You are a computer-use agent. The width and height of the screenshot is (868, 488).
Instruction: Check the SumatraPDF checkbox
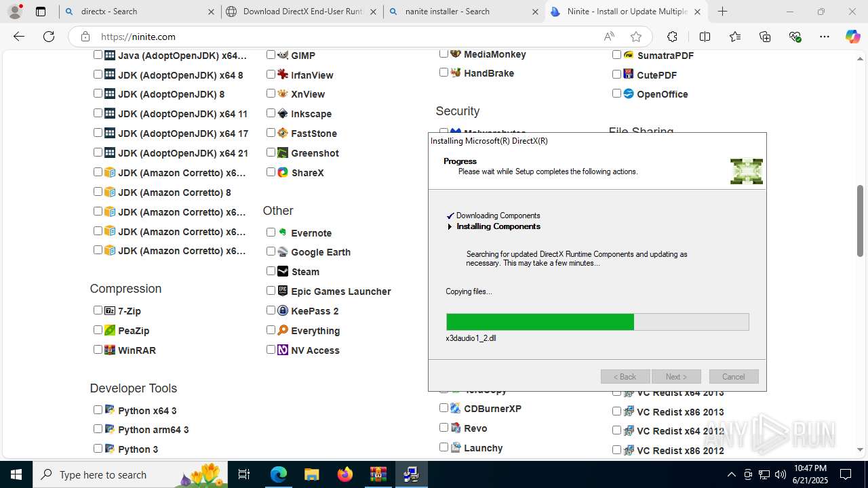[616, 55]
